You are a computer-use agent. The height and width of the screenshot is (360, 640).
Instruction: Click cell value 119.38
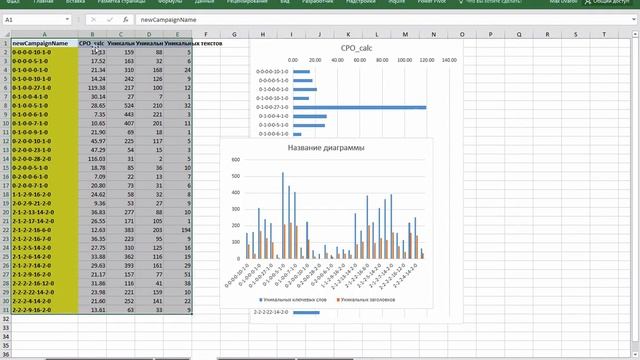coord(92,88)
